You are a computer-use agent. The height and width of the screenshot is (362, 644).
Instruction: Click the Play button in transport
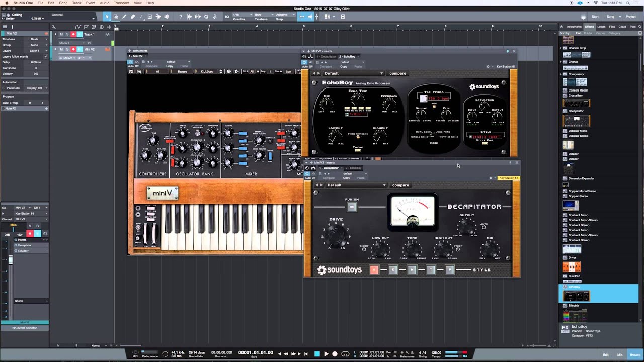click(326, 354)
